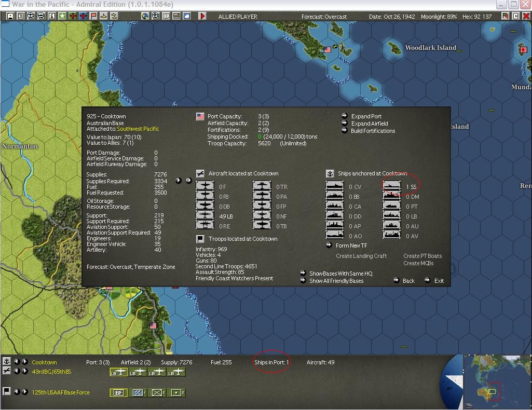
Task: Click the Normanton label on map
Action: coord(20,146)
